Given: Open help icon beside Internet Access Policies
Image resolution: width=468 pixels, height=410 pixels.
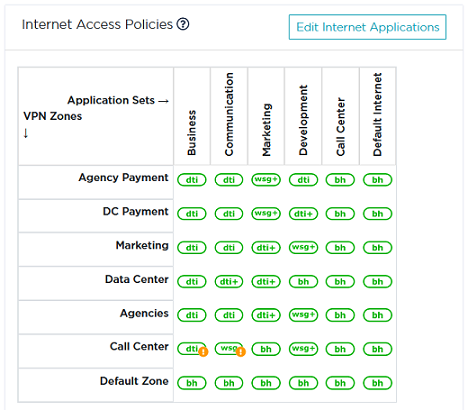Looking at the screenshot, I should point(183,24).
